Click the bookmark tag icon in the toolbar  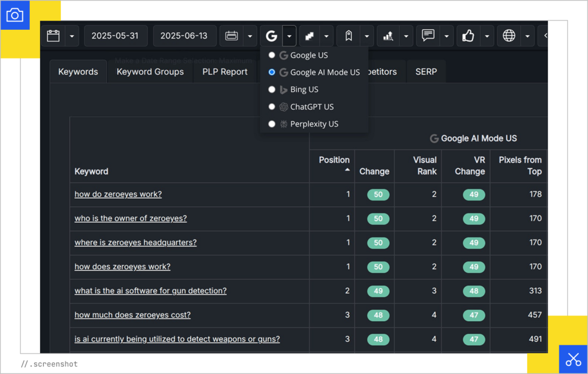point(348,36)
